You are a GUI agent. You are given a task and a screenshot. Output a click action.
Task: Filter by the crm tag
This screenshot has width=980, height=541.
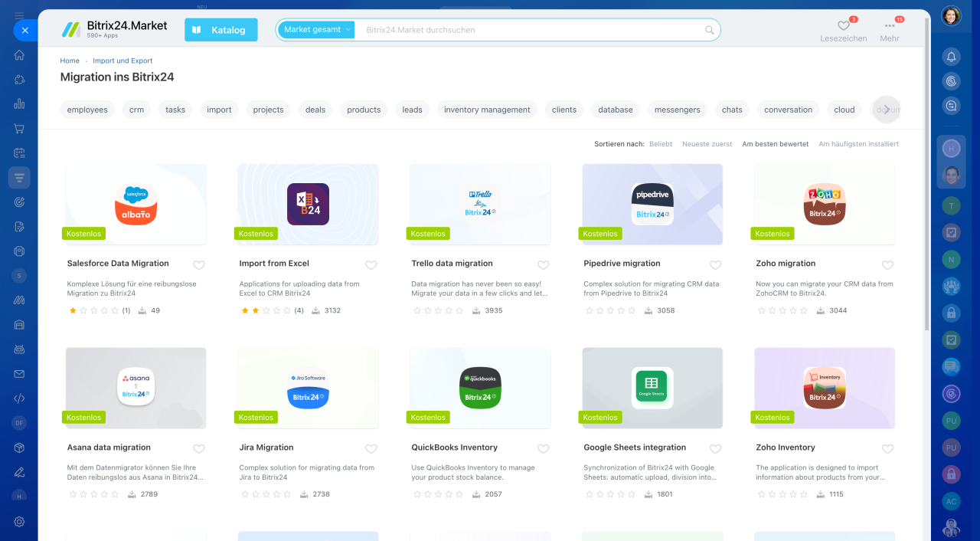point(136,110)
